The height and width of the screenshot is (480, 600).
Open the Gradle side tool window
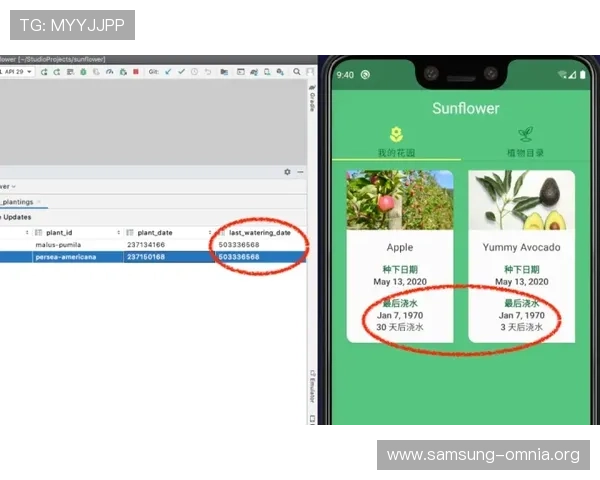click(312, 98)
